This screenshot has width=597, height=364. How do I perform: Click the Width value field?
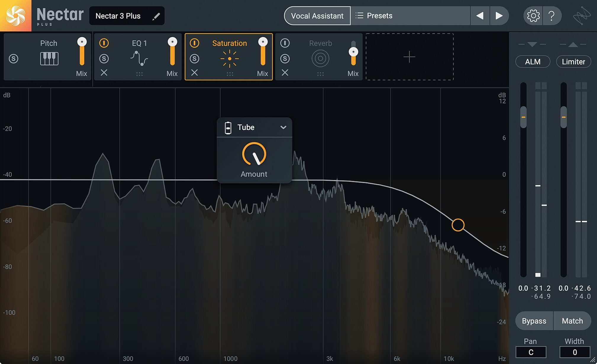pos(575,352)
